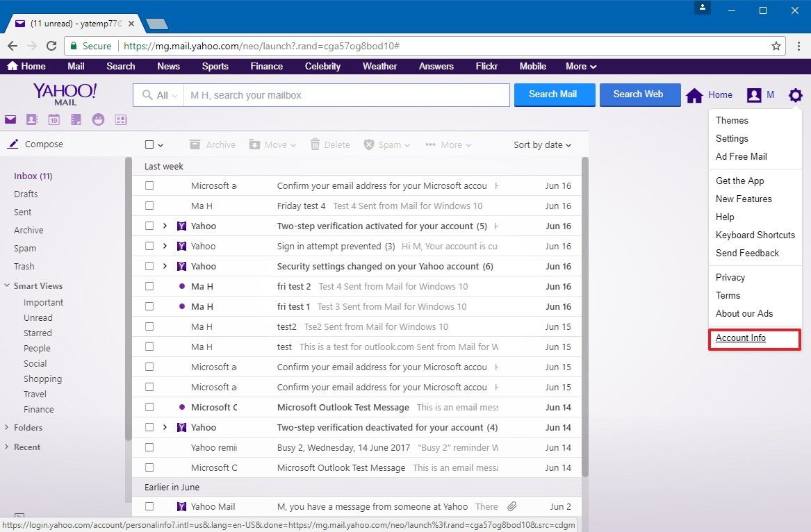Expand the Folders section
Image resolution: width=811 pixels, height=532 pixels.
[x=7, y=427]
